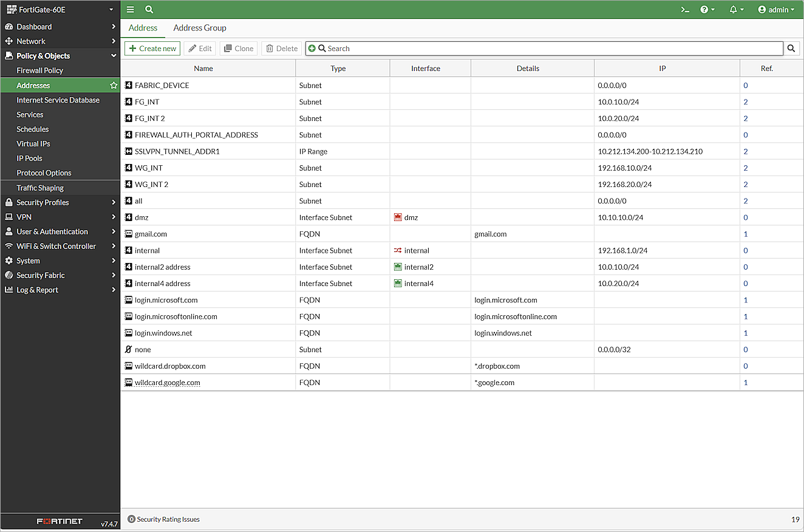Click the Clone icon in the toolbar

(227, 48)
